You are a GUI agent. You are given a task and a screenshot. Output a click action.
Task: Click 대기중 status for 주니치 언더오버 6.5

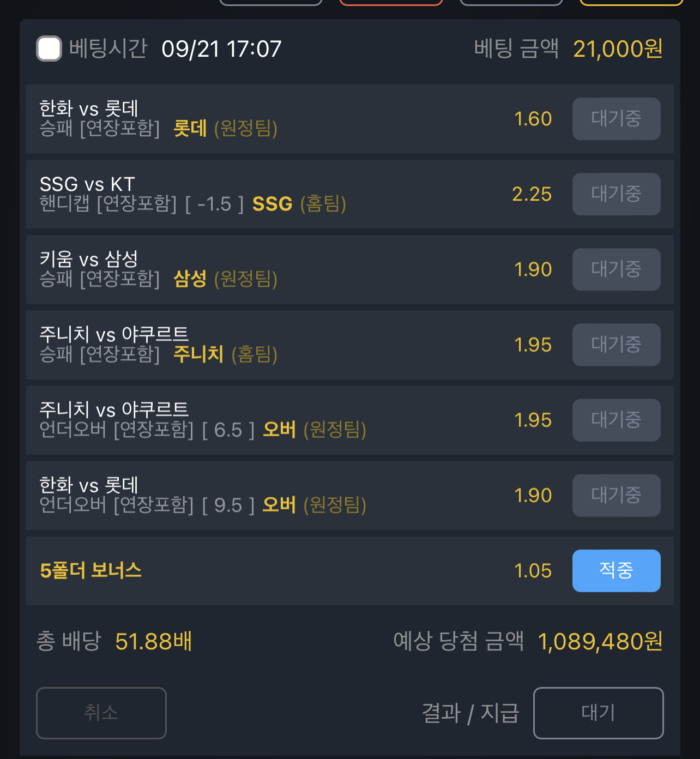[616, 420]
